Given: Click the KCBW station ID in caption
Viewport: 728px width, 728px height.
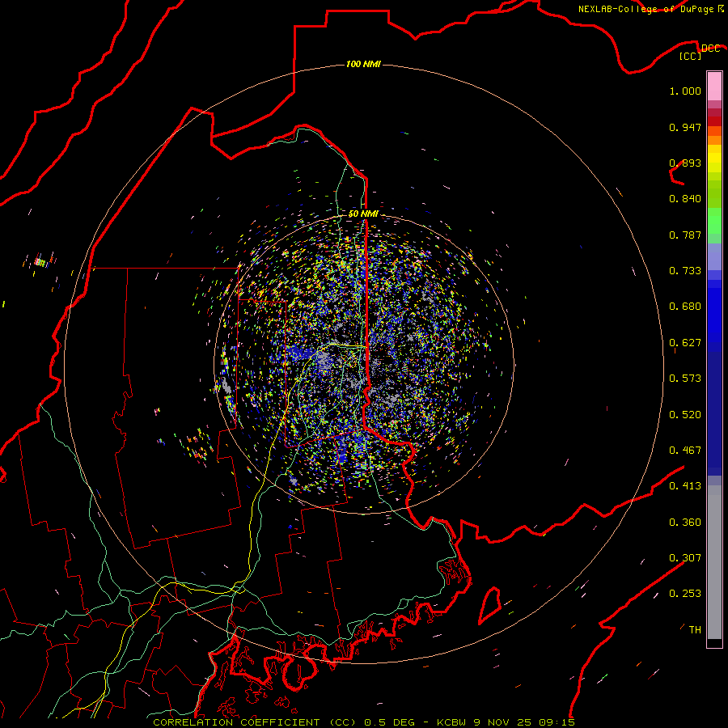Looking at the screenshot, I should click(x=453, y=722).
